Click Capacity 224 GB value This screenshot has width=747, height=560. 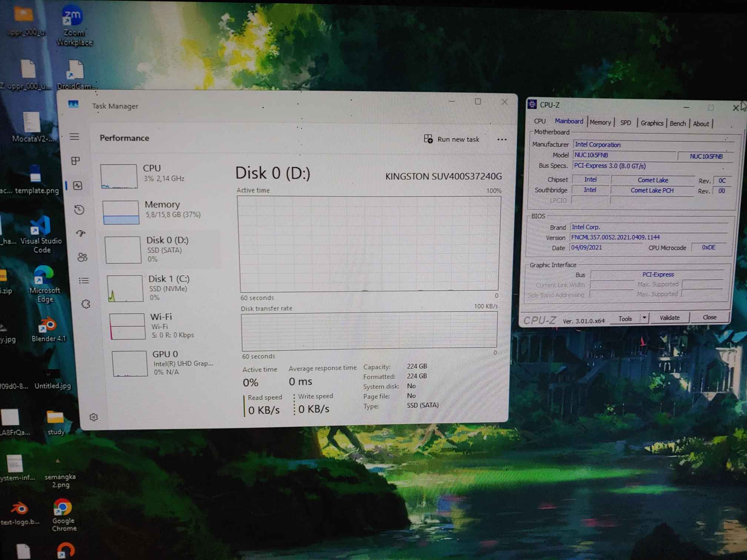[x=417, y=366]
